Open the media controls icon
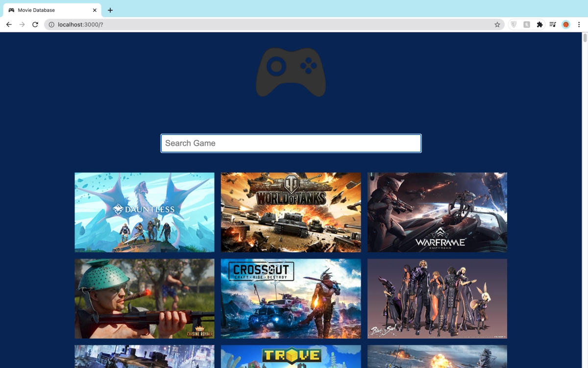Screen dimensions: 588x368 553,25
